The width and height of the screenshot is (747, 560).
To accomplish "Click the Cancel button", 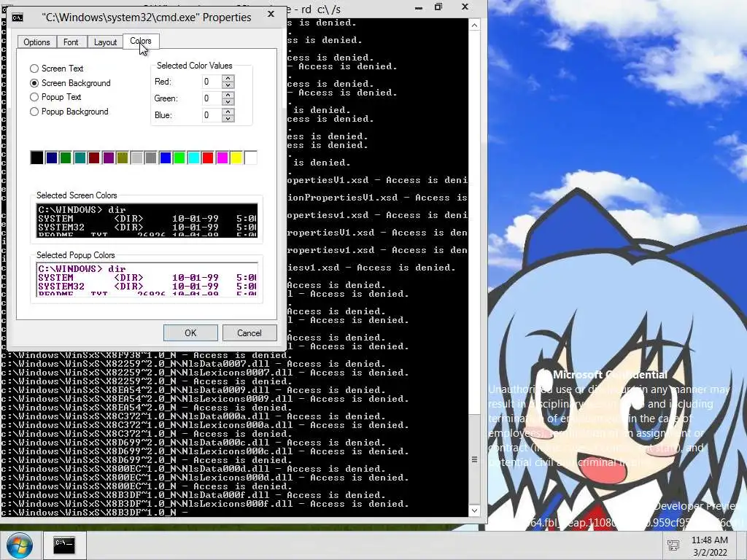I will tap(249, 332).
